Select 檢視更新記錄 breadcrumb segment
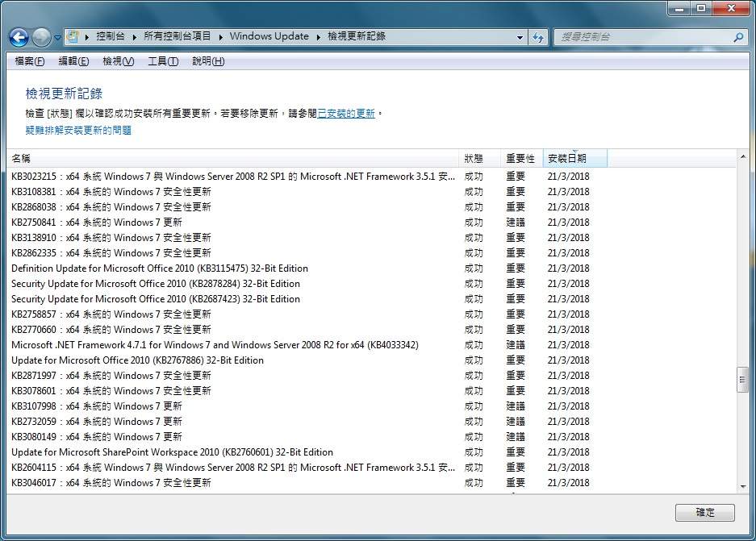The height and width of the screenshot is (541, 756). [357, 36]
